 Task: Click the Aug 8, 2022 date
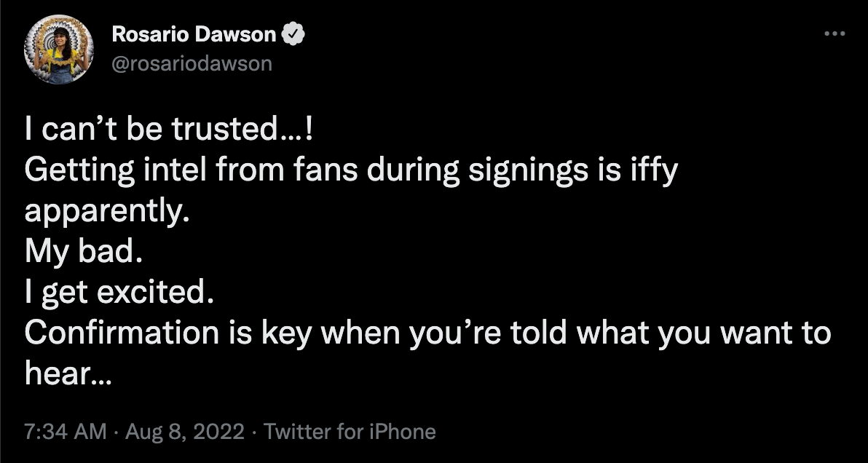[x=184, y=432]
